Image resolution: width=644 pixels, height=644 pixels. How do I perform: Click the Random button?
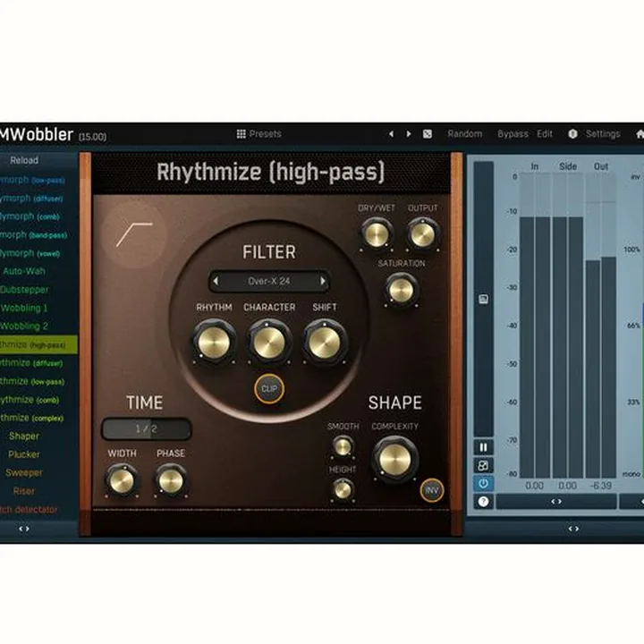click(465, 134)
